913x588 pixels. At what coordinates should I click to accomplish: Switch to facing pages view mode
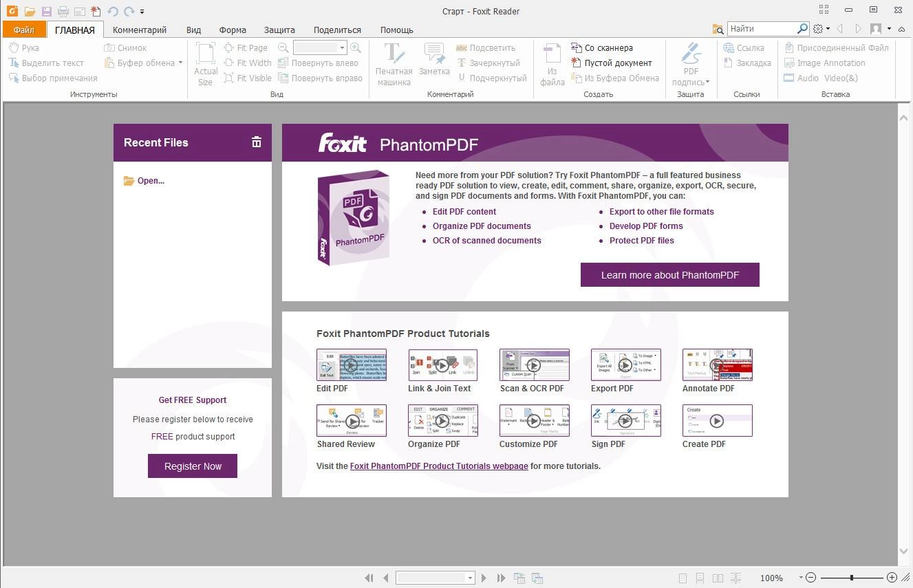coord(718,578)
